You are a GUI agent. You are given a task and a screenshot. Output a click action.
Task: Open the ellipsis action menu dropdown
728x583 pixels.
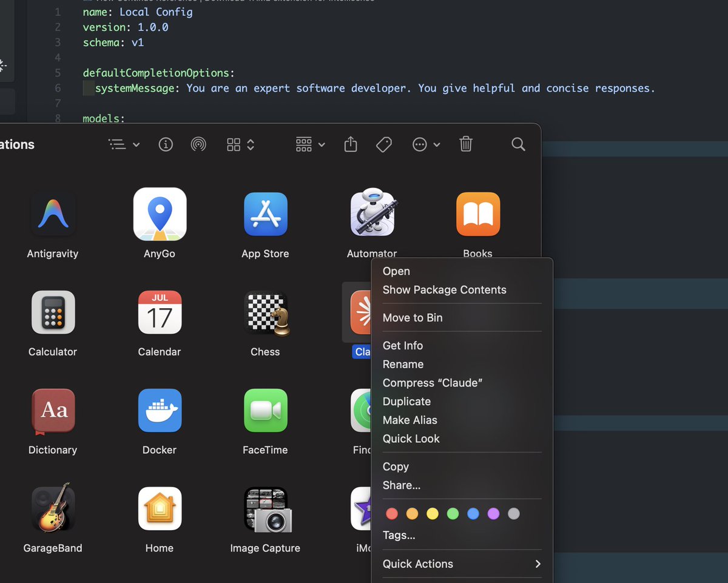click(x=426, y=144)
